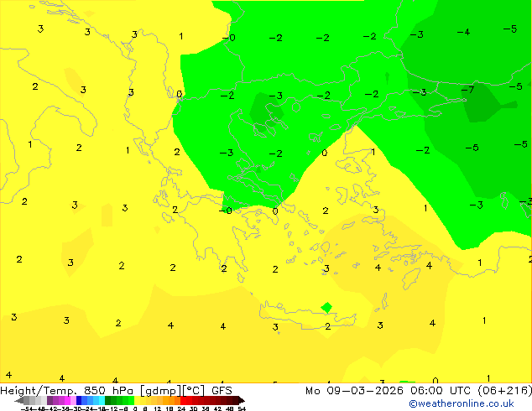This screenshot has width=532, height=411.
Task: Click the "06:00" forecast time
Action: click(x=426, y=391)
